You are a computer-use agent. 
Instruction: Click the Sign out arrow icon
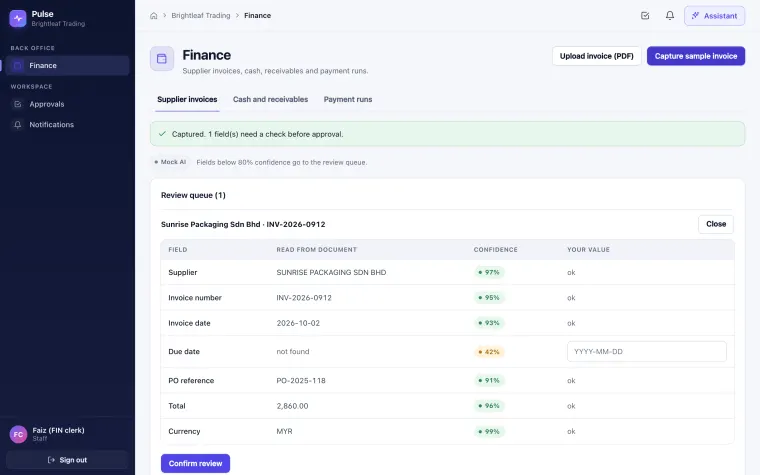point(51,460)
